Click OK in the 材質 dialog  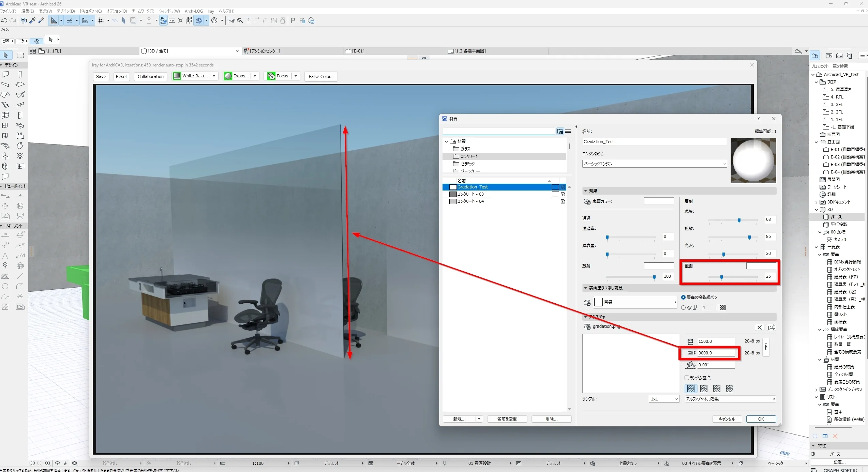(761, 419)
